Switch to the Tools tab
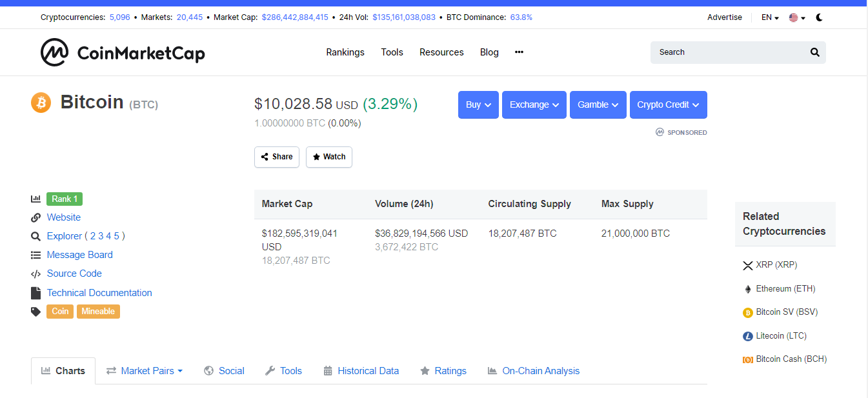Image resolution: width=868 pixels, height=398 pixels. pos(283,371)
